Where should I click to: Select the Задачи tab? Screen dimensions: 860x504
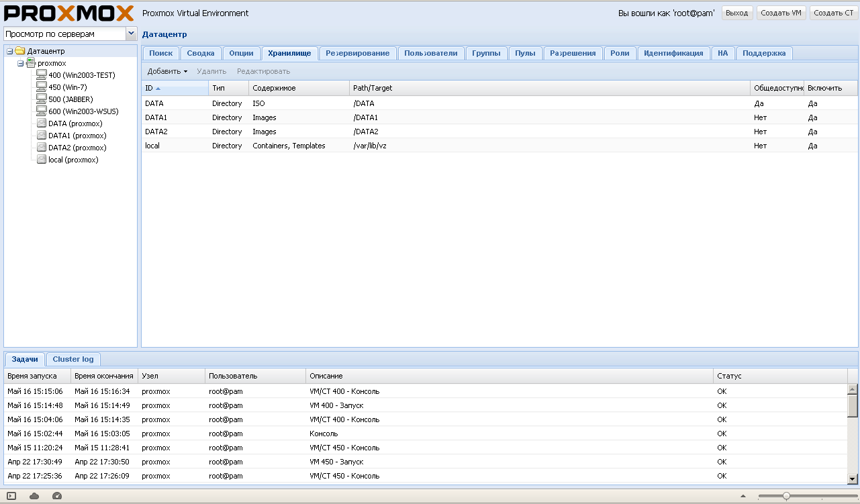[x=25, y=359]
